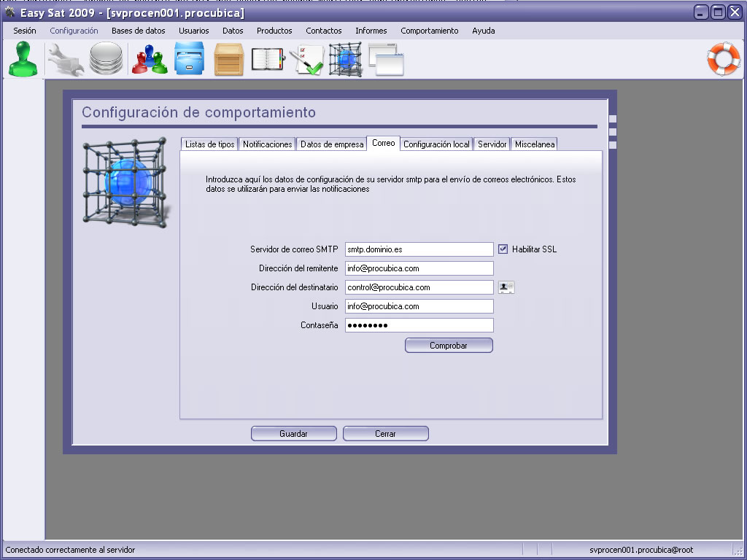Open the Sesión menu

25,31
